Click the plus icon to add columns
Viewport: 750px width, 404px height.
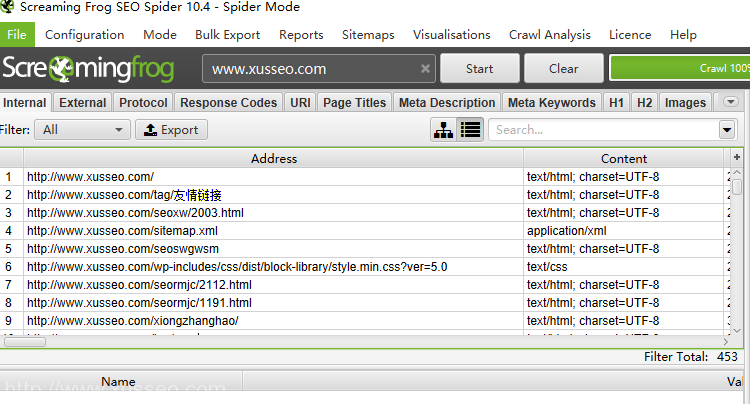(737, 157)
